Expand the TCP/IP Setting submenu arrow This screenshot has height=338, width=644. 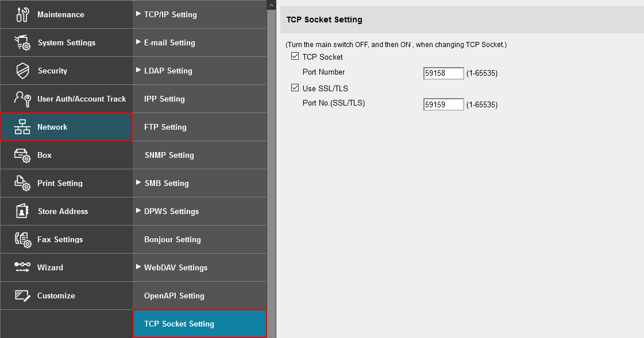[138, 14]
